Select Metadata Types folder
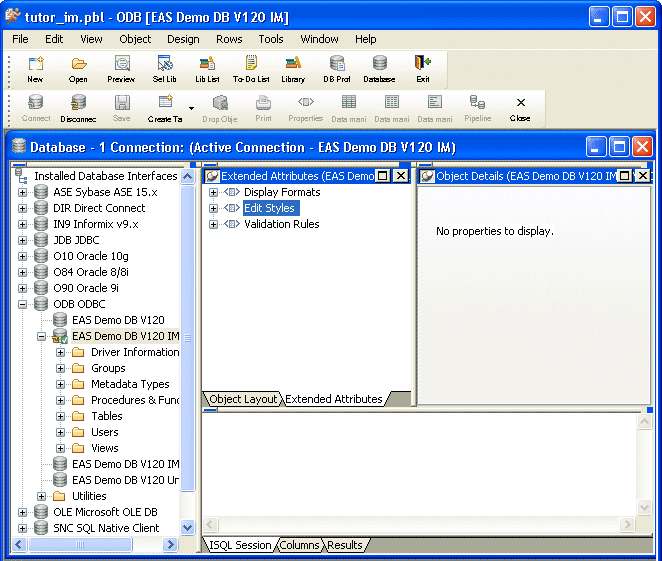 pos(130,384)
